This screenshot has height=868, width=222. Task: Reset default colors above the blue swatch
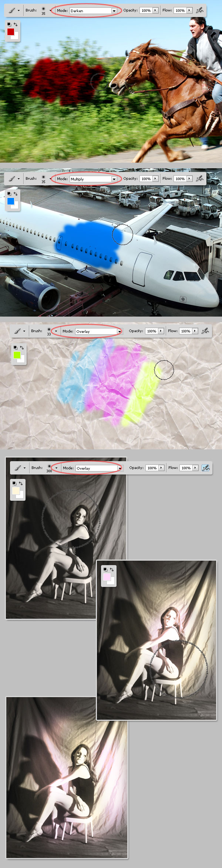coord(9,194)
